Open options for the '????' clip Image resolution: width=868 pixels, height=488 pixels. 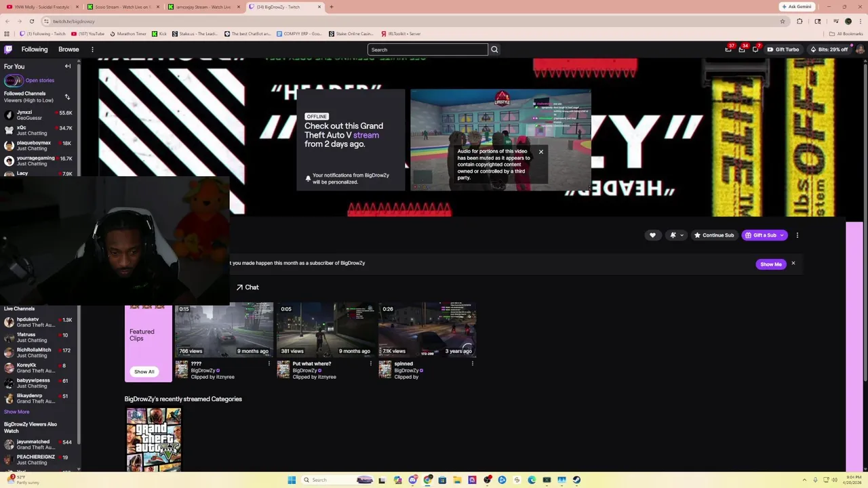(269, 364)
